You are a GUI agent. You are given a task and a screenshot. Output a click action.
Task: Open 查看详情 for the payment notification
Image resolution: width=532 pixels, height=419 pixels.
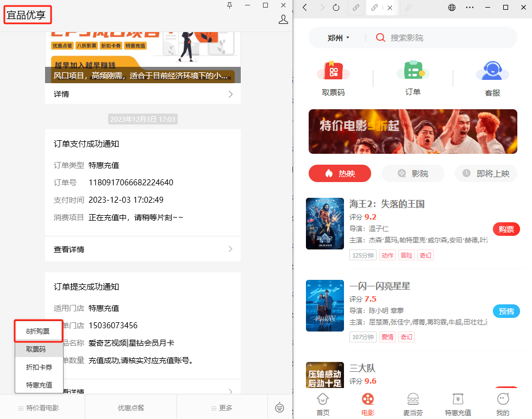[143, 249]
